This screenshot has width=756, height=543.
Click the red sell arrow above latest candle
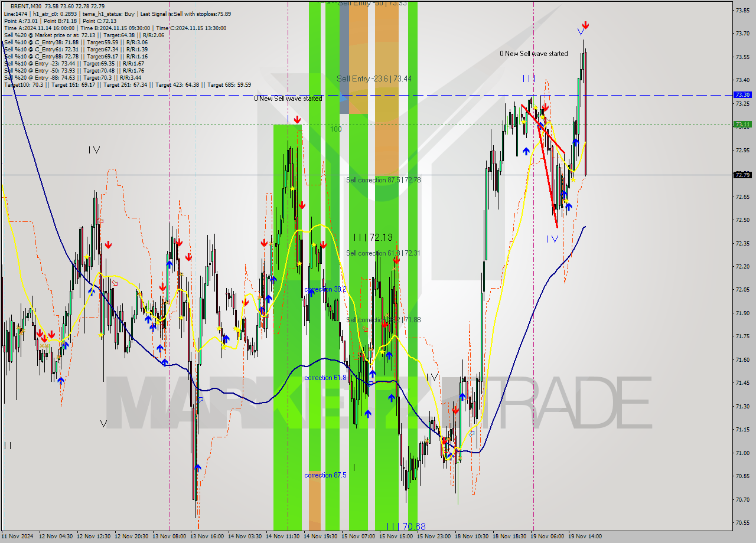pos(585,25)
